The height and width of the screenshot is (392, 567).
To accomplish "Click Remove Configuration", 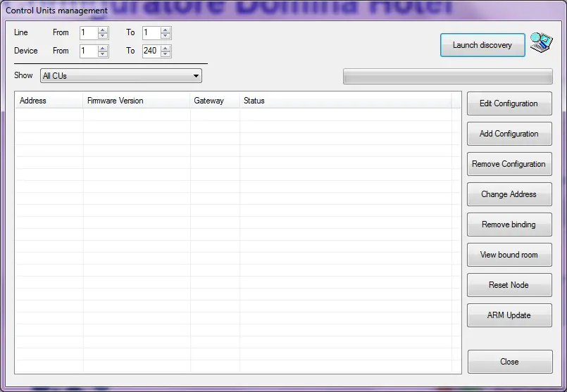I will 509,164.
